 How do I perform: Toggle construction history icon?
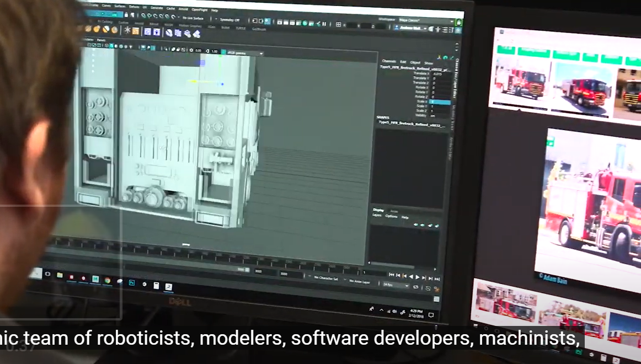click(268, 22)
